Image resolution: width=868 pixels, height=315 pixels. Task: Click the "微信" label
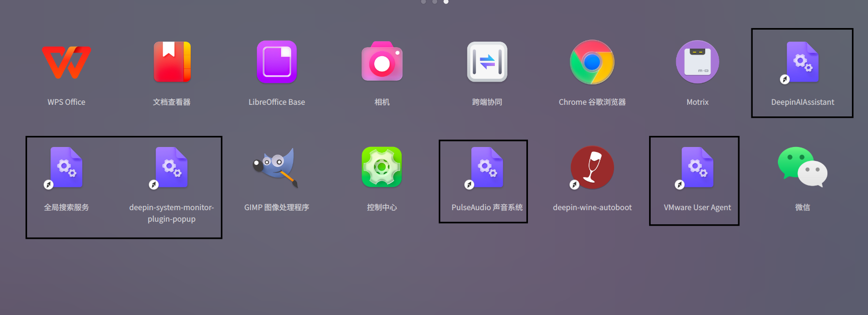[803, 208]
